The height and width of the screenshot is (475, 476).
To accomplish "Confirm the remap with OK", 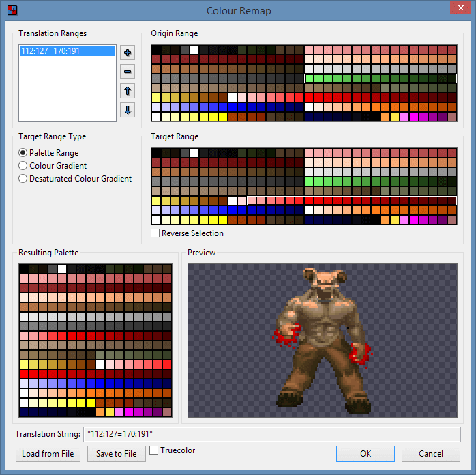I will 365,454.
